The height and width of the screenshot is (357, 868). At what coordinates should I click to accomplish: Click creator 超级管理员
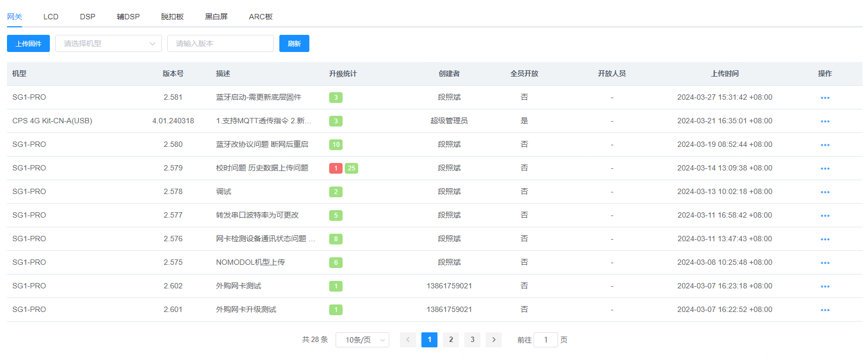449,121
